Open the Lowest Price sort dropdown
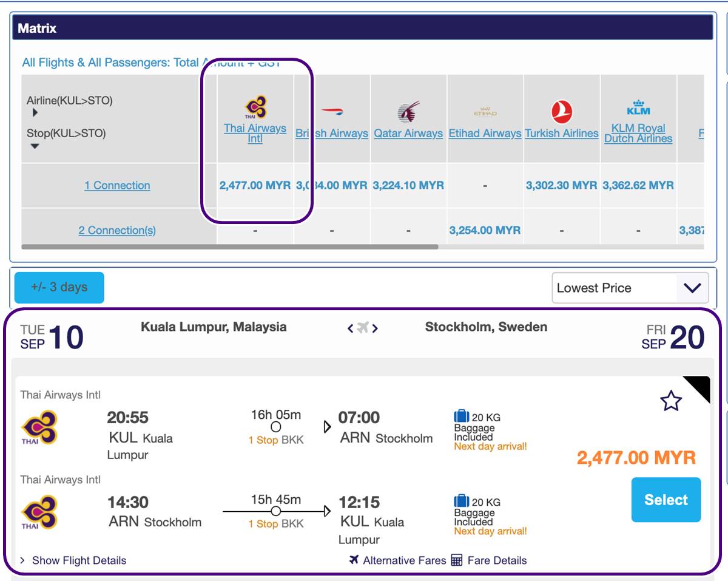The height and width of the screenshot is (581, 728). [x=630, y=288]
